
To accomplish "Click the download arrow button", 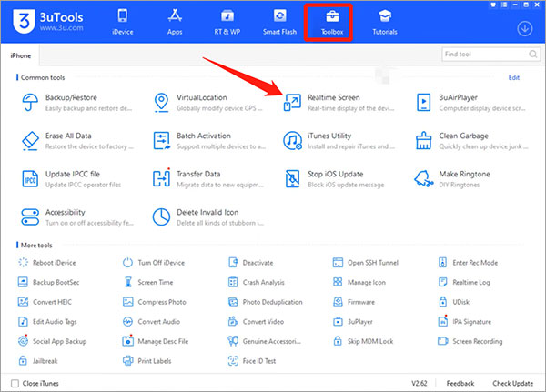I will point(524,28).
